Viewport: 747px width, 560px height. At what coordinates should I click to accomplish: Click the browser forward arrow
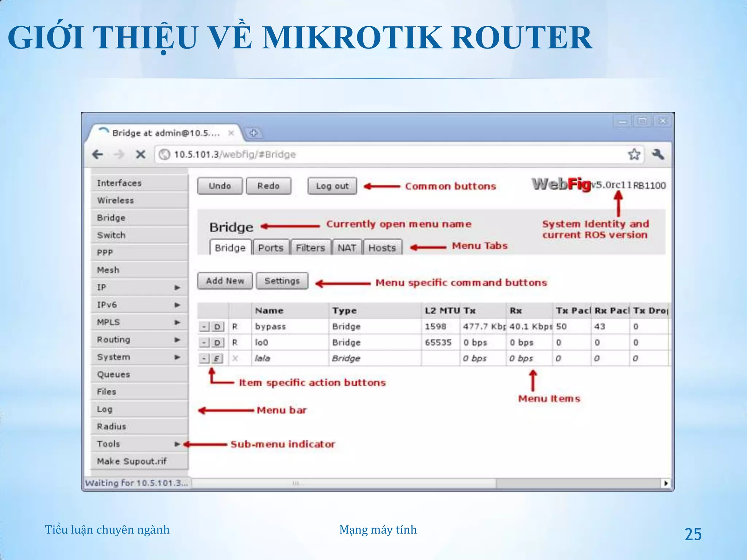(119, 155)
